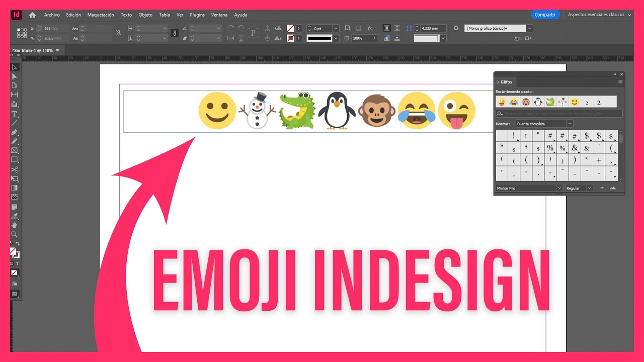
Task: Insert the penguin emoji from recent glyphs
Action: coord(538,102)
